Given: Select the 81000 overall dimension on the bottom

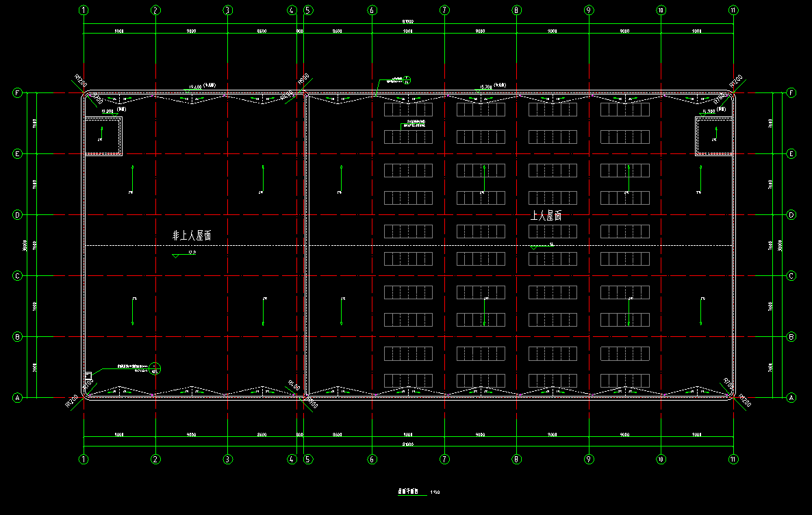Looking at the screenshot, I should (x=408, y=444).
